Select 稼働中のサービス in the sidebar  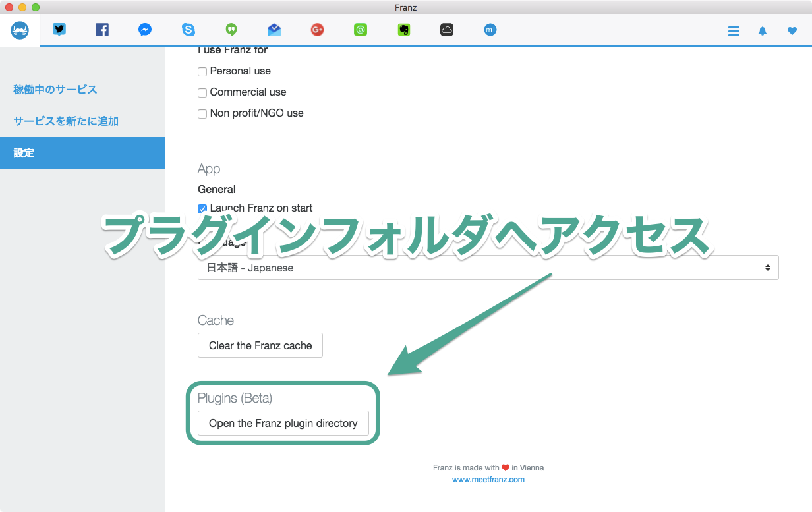(x=55, y=90)
